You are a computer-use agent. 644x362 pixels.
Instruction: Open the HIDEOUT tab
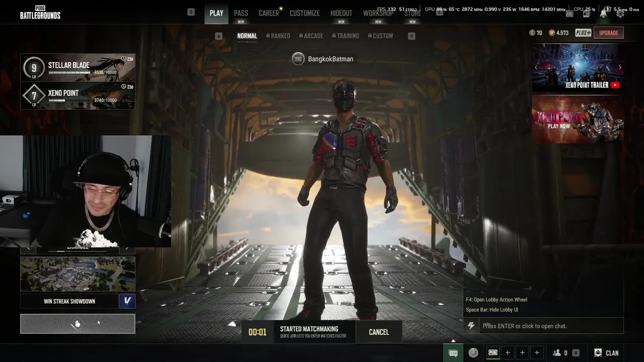[x=341, y=14]
